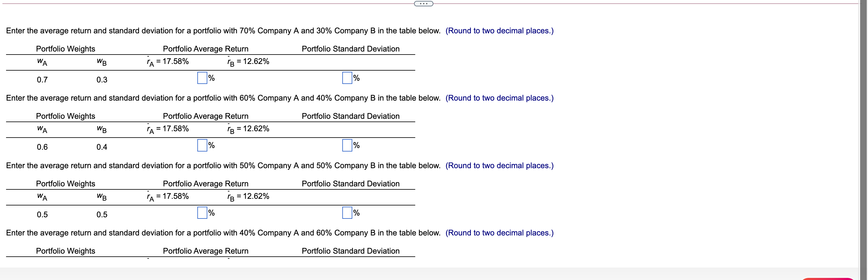
Task: Select the 0.4 weight cell
Action: (102, 147)
